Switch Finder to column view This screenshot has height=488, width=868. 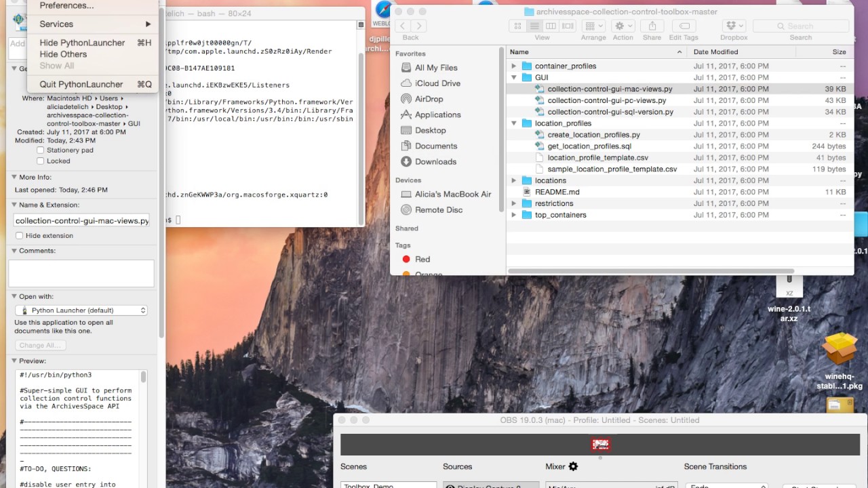(551, 26)
